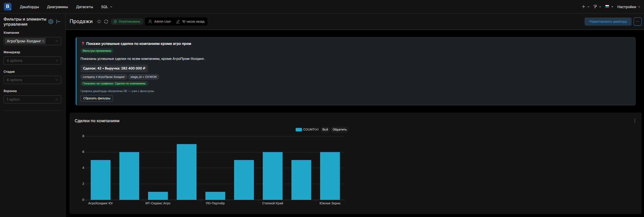Viewport: 644px width, 217px height.
Task: Expand the Стадия filter dropdown
Action: point(32,80)
